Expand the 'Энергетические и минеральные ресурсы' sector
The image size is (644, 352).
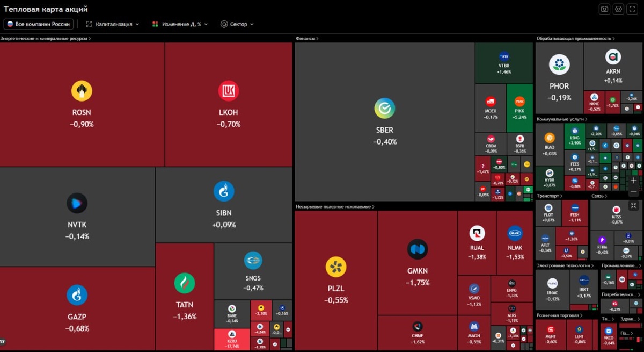(x=45, y=39)
